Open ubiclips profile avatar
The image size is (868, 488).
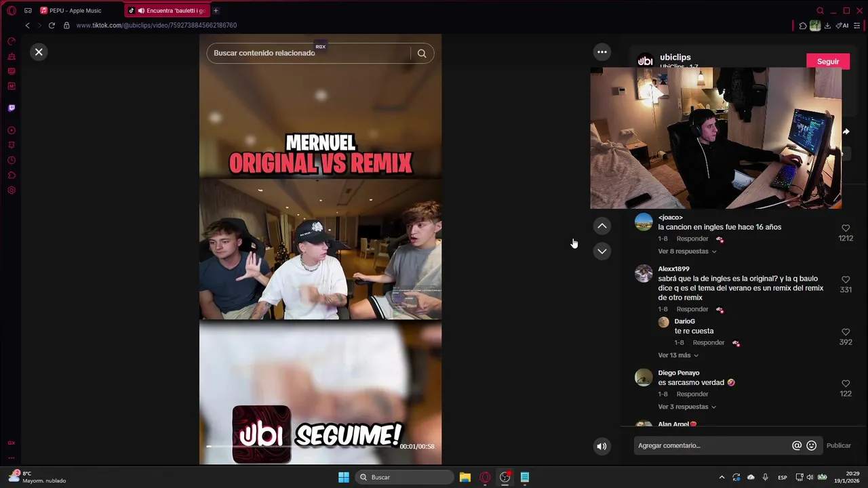645,60
